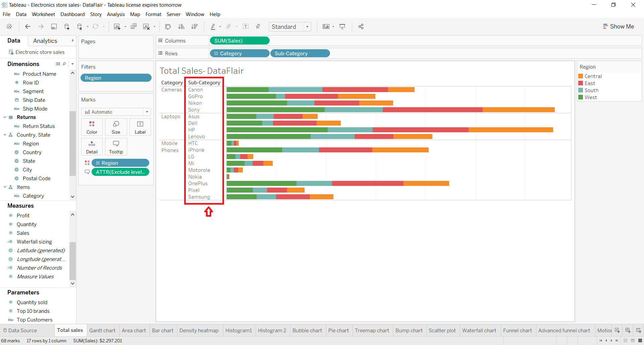Screen dimensions: 644x345
Task: Open Presentation Mode from the toolbar
Action: (342, 27)
